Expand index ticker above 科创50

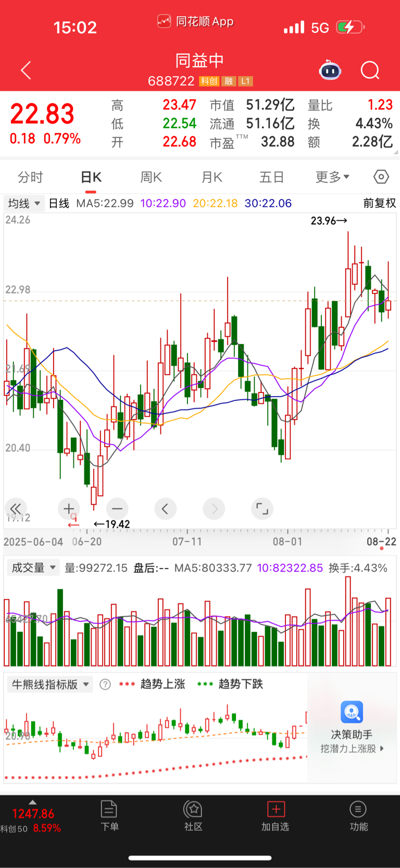click(32, 802)
